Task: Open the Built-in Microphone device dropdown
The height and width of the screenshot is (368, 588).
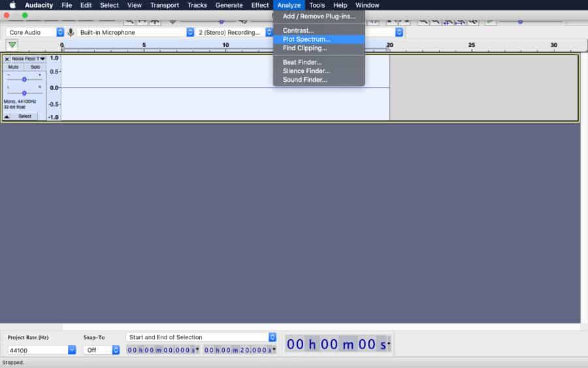Action: [x=190, y=32]
